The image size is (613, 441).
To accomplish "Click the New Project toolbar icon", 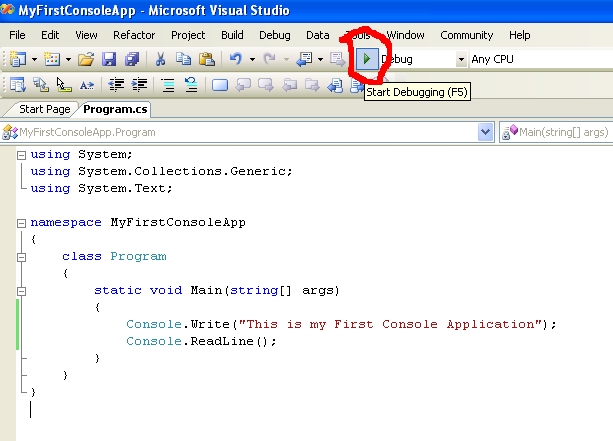I will (18, 59).
